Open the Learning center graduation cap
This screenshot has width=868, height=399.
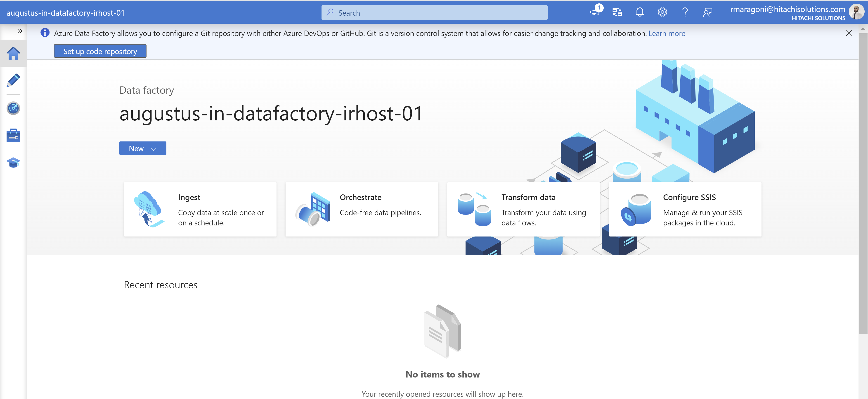point(13,162)
